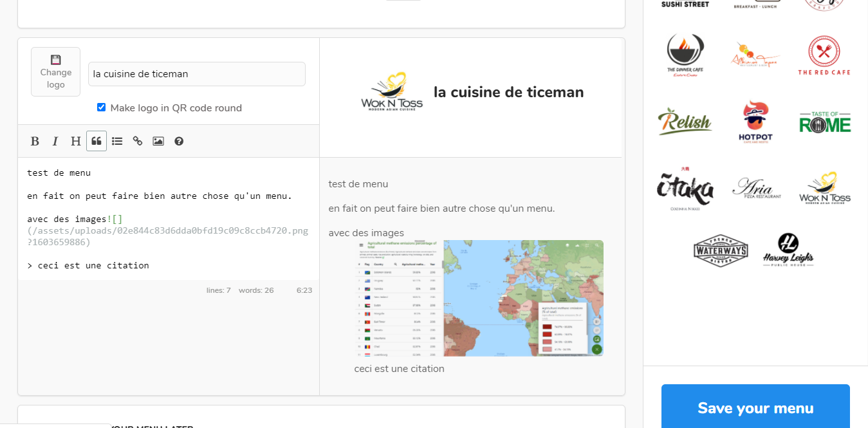Select the Harvey Leigh's Public House logo
868x428 pixels.
click(x=788, y=250)
